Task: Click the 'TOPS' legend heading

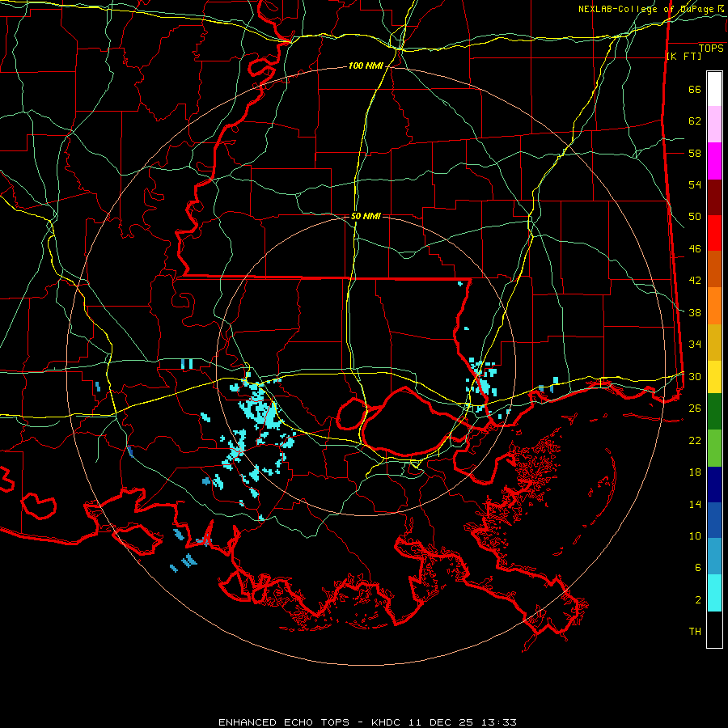Action: [711, 49]
